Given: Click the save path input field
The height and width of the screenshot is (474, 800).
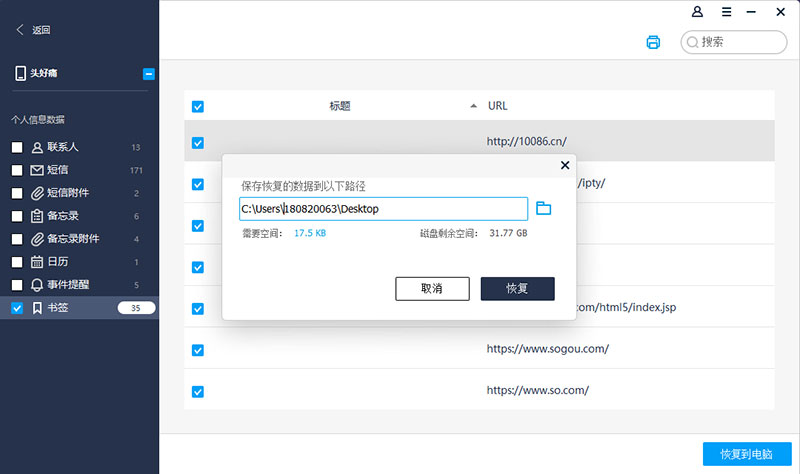Looking at the screenshot, I should pos(382,208).
